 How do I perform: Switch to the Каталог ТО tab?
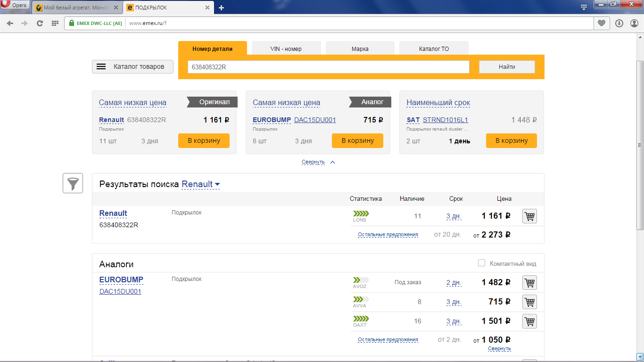(434, 49)
